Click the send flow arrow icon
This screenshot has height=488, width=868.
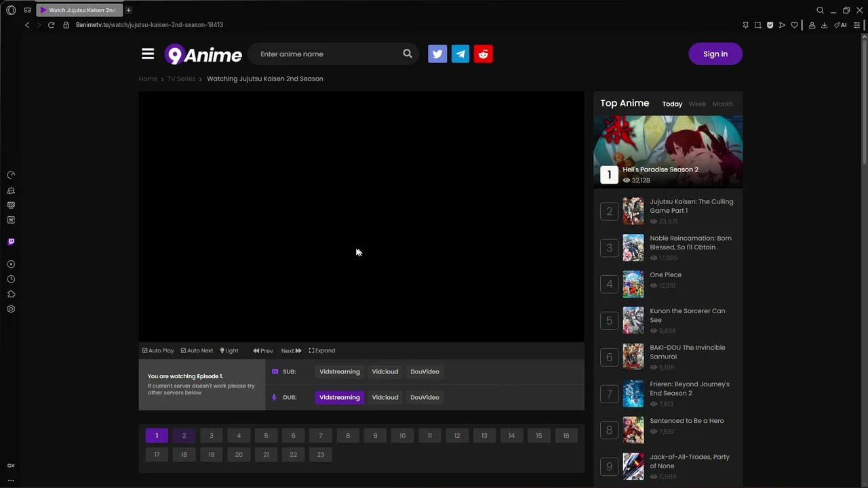pos(782,25)
